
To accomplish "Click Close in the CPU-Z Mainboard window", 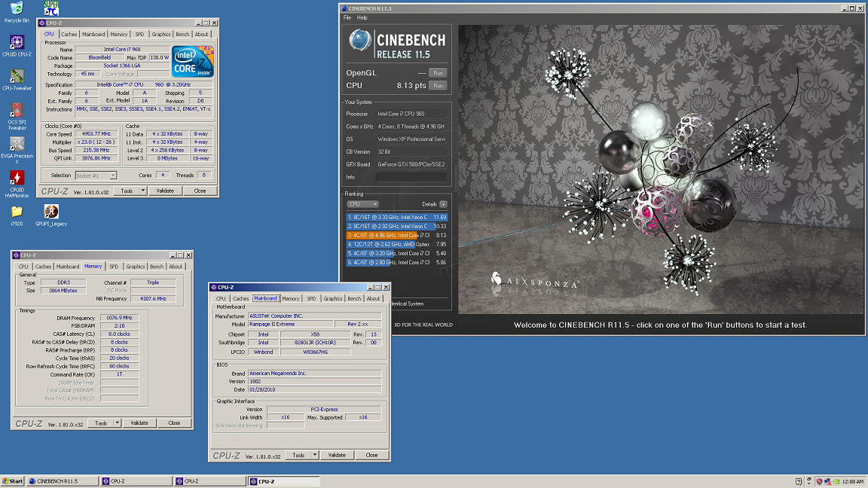I will 371,456.
